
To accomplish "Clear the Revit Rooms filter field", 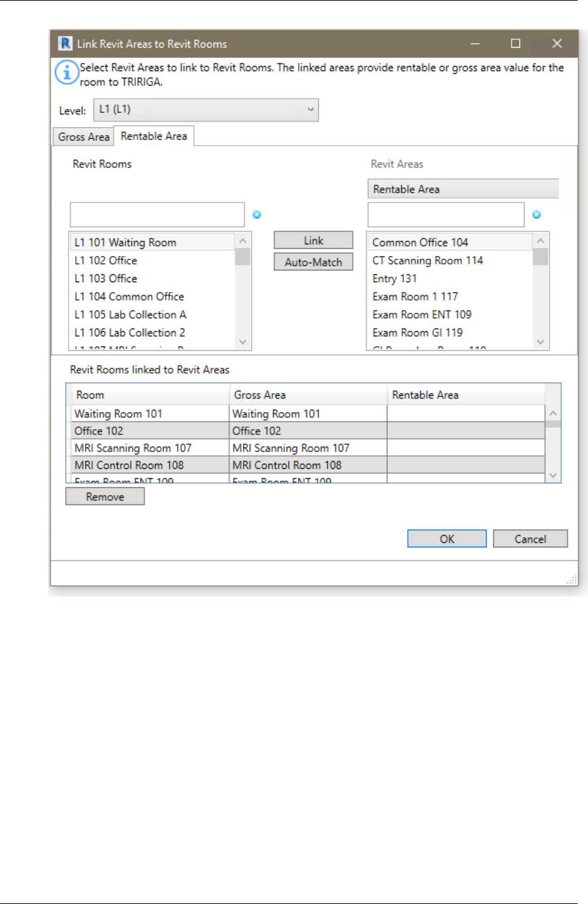I will (257, 215).
